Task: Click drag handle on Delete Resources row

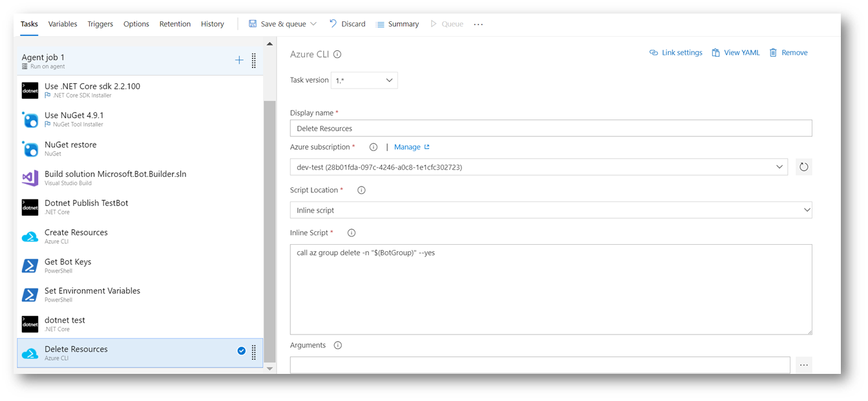Action: click(253, 353)
